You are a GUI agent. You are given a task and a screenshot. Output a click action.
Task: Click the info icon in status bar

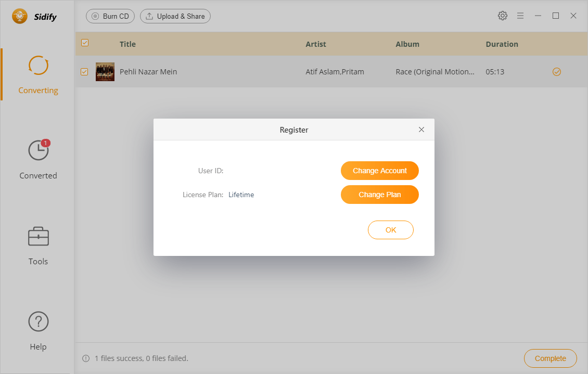pos(86,358)
